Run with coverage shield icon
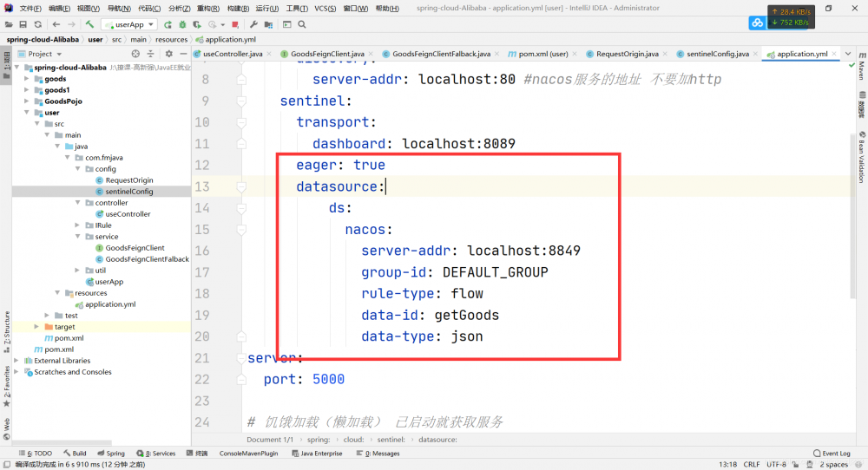 tap(196, 24)
